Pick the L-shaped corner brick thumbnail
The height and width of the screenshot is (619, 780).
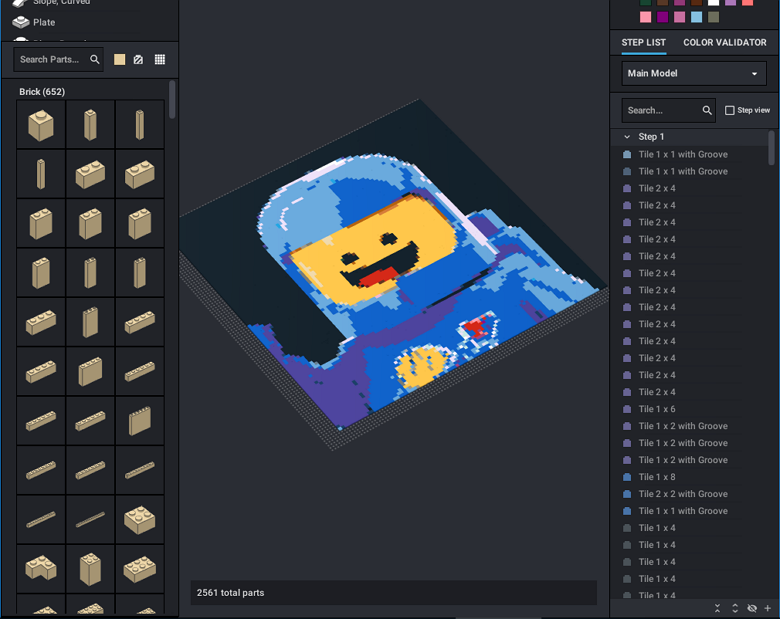[41, 568]
